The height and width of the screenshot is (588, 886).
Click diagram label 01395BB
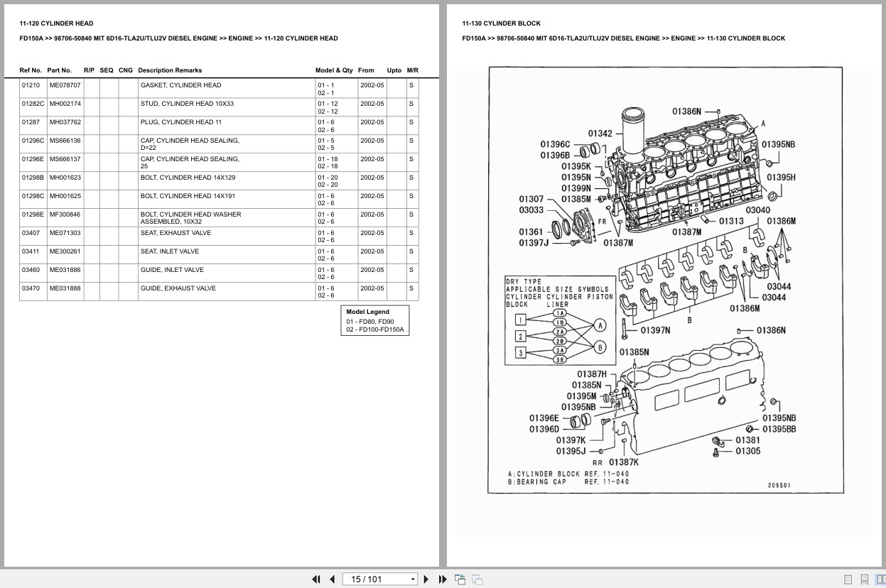point(779,429)
